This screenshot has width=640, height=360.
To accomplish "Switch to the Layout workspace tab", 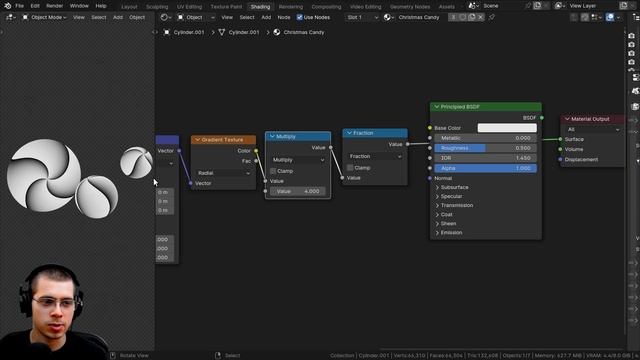I will pos(129,7).
